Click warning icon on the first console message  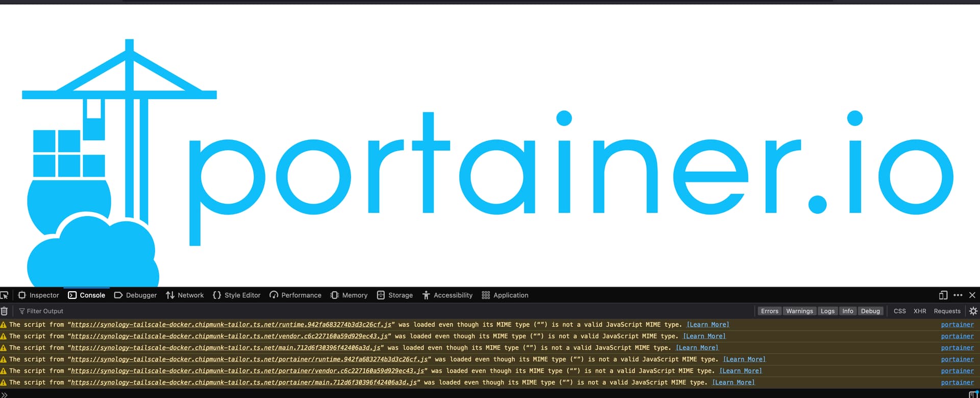pyautogui.click(x=4, y=324)
